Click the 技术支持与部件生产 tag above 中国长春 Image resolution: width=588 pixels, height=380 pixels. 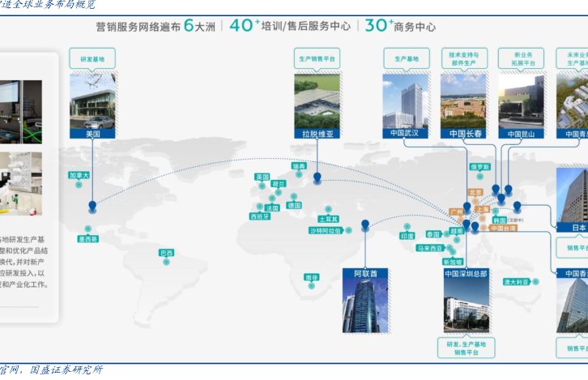[x=465, y=58]
